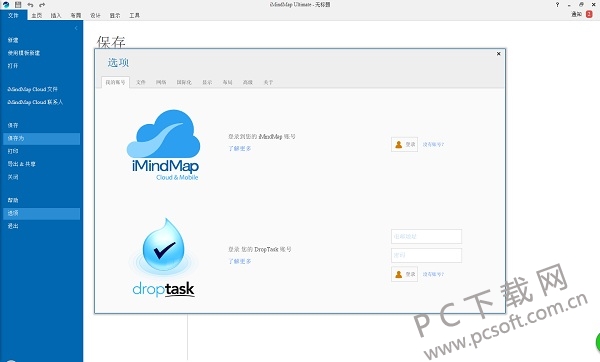Open the 网络 options tab
600x362 pixels.
point(161,82)
